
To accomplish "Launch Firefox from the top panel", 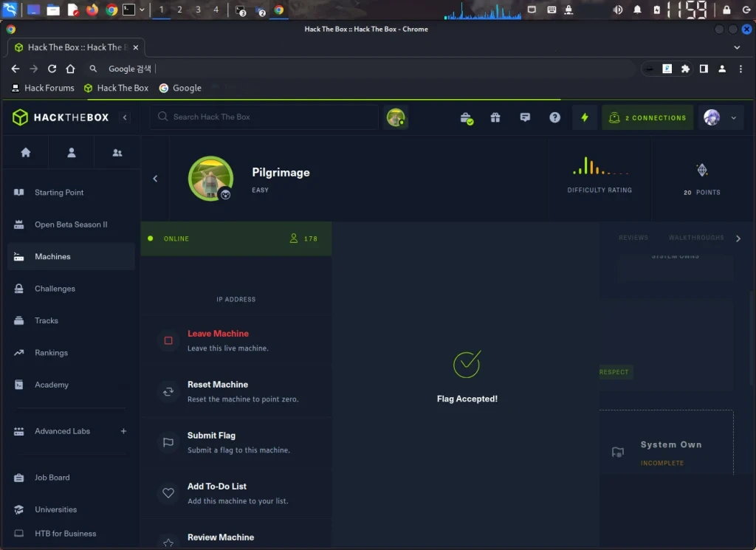I will click(x=92, y=10).
